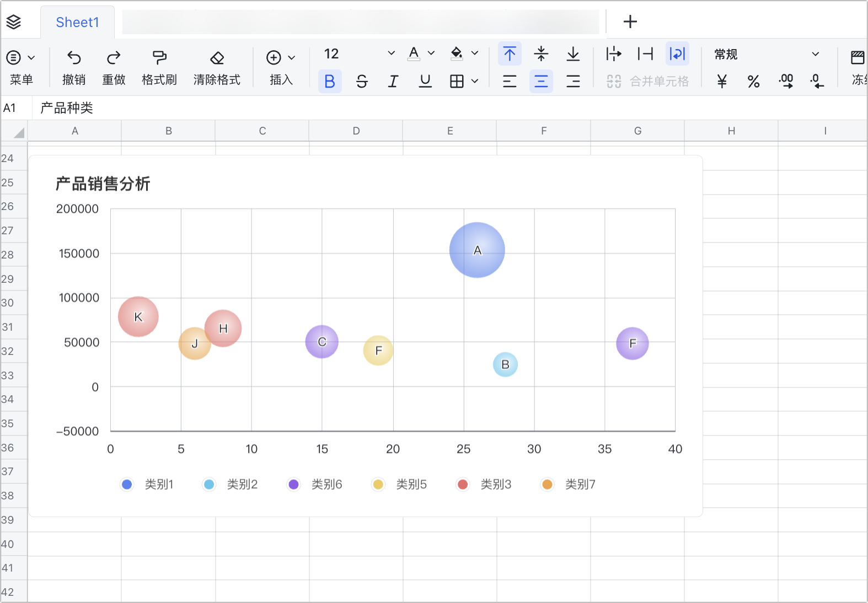The image size is (868, 603).
Task: Click the 合并单元格 merge cells button
Action: click(648, 82)
